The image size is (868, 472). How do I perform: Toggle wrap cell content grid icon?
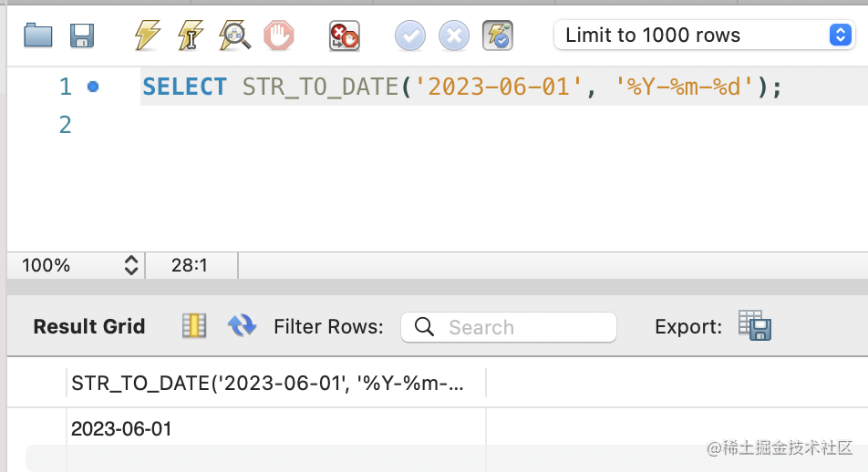[x=194, y=326]
